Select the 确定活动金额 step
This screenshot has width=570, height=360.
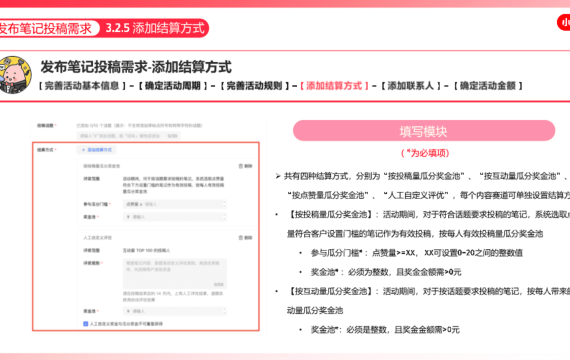coord(488,86)
